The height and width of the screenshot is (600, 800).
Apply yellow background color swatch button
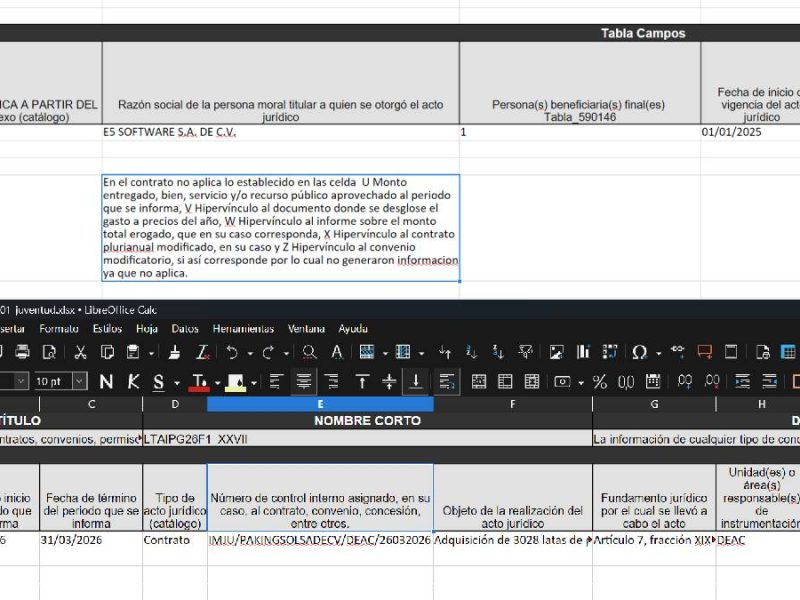click(235, 382)
